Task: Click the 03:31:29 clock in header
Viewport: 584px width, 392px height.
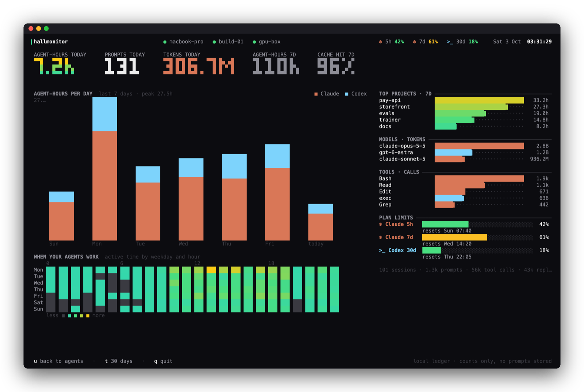Action: coord(539,42)
